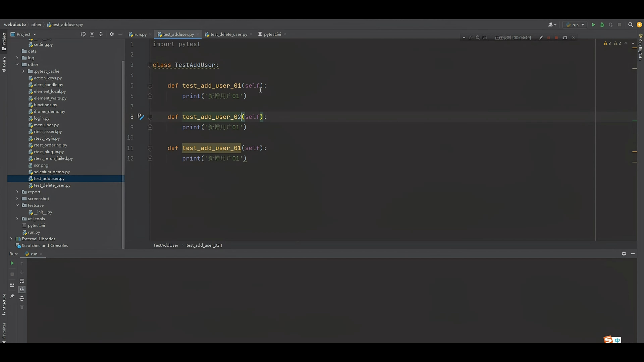The height and width of the screenshot is (362, 644).
Task: Toggle soft-wrap in Run console
Action: pyautogui.click(x=22, y=281)
